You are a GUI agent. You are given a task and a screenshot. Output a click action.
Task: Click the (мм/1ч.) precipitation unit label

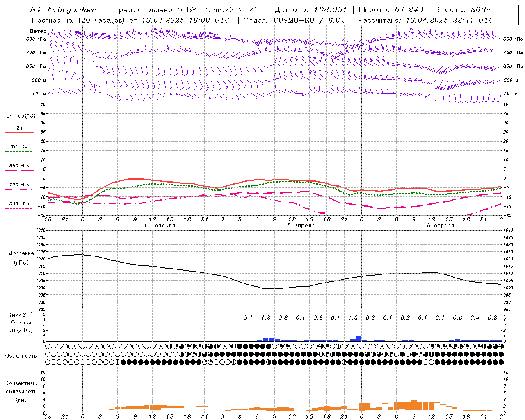(21, 330)
